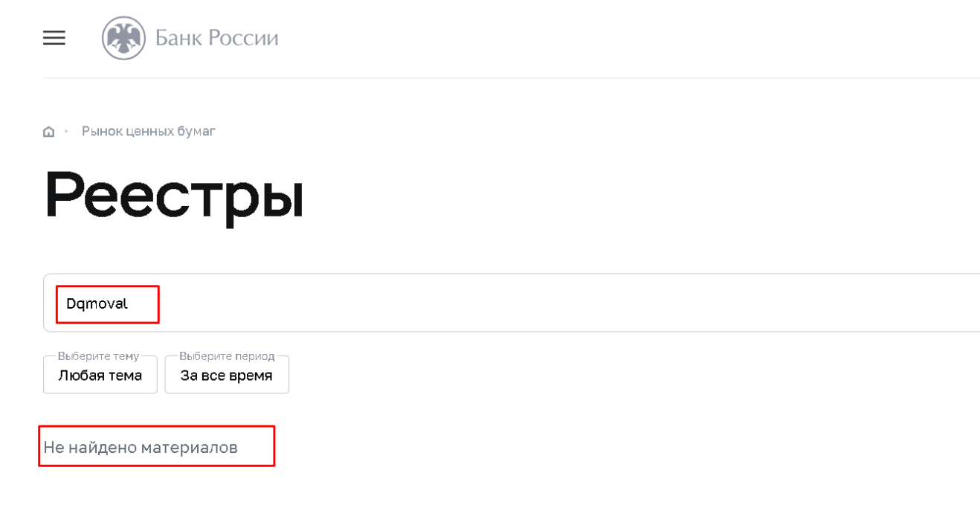Place cursor in the "Dqmoval" search text

(97, 304)
